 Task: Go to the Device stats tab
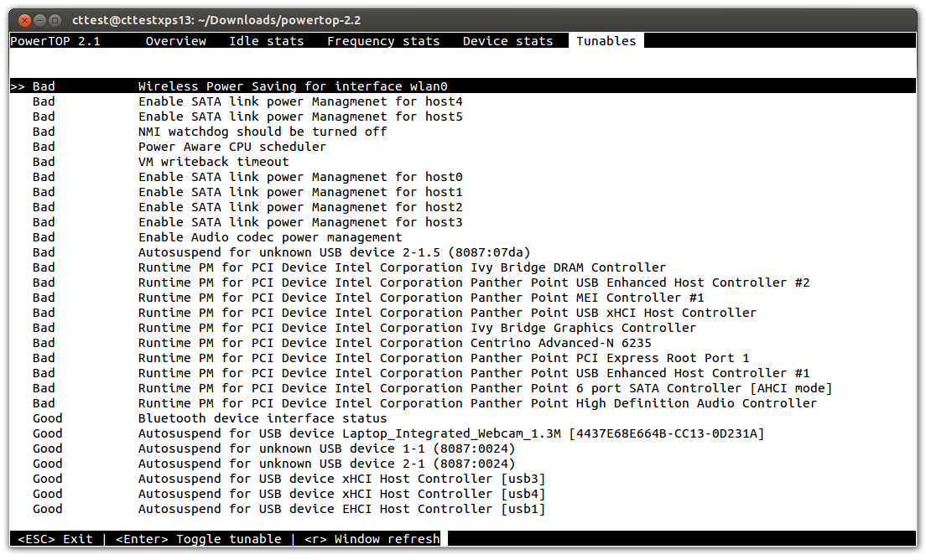pos(508,41)
